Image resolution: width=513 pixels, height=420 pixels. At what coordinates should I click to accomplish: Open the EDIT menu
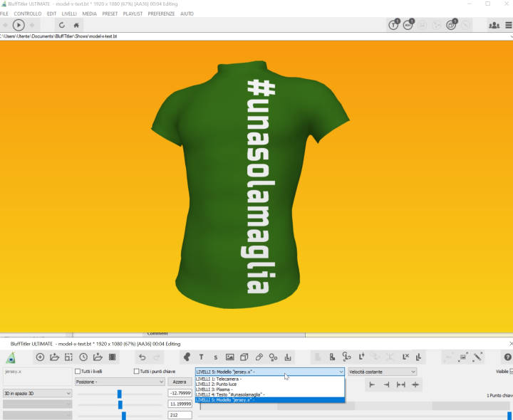(51, 14)
